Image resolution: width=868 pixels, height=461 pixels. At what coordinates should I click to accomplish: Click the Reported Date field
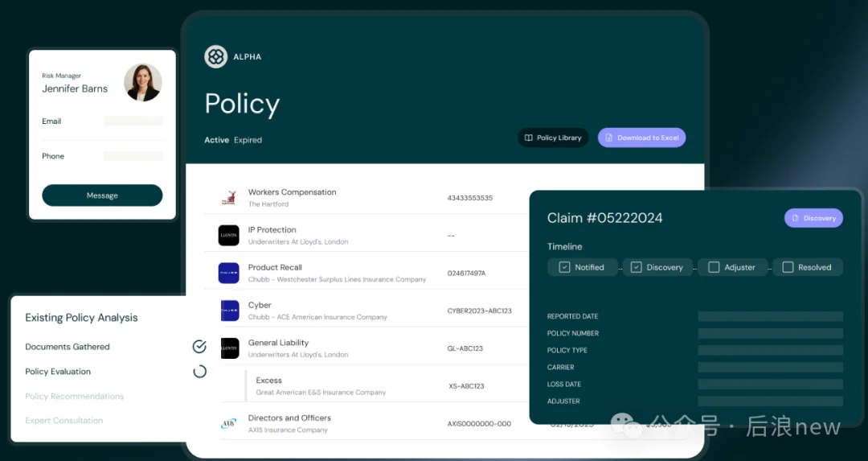pyautogui.click(x=771, y=316)
